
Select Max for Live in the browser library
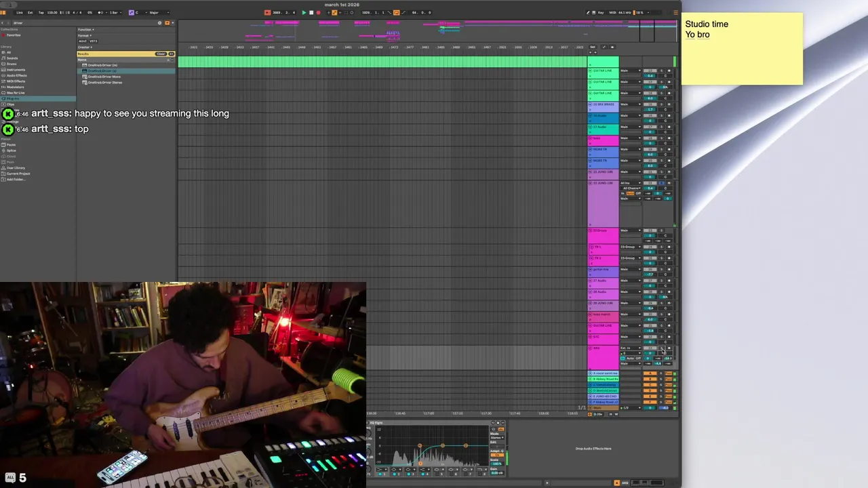point(15,93)
